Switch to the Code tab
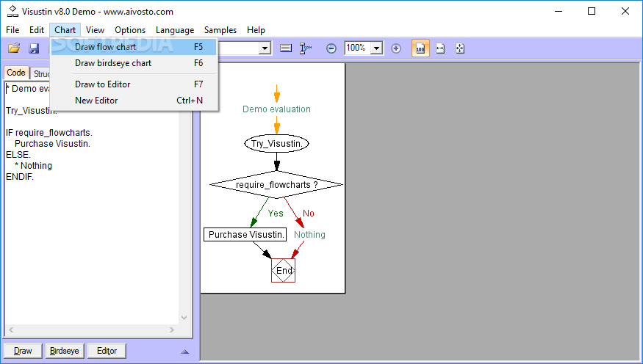643x364 pixels. (x=16, y=73)
